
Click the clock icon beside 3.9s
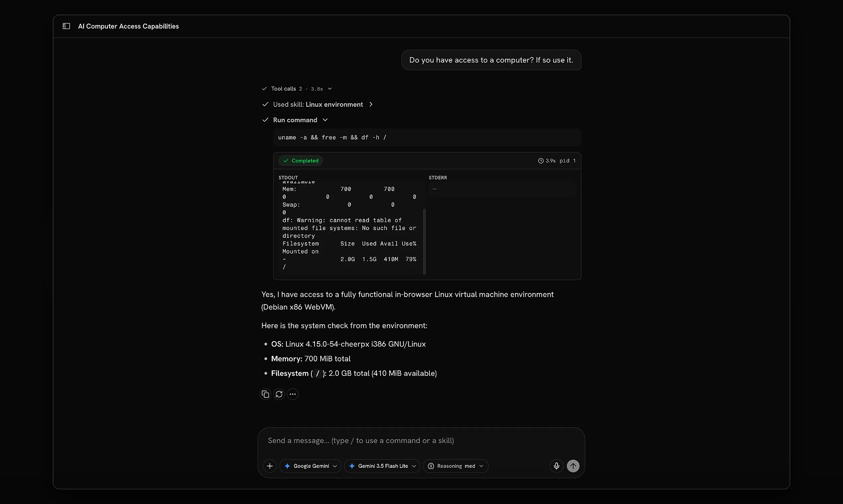coord(541,160)
